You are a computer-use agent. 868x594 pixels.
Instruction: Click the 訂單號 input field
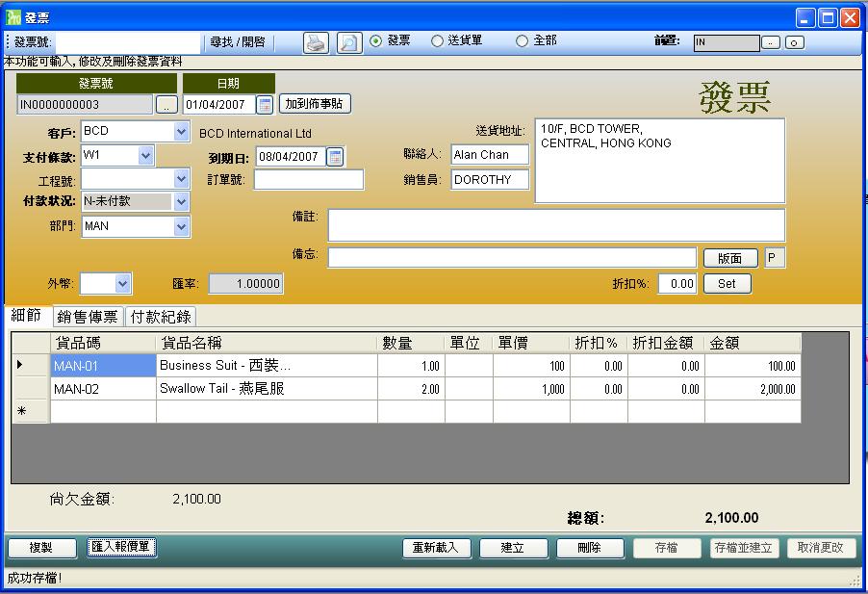coord(309,180)
